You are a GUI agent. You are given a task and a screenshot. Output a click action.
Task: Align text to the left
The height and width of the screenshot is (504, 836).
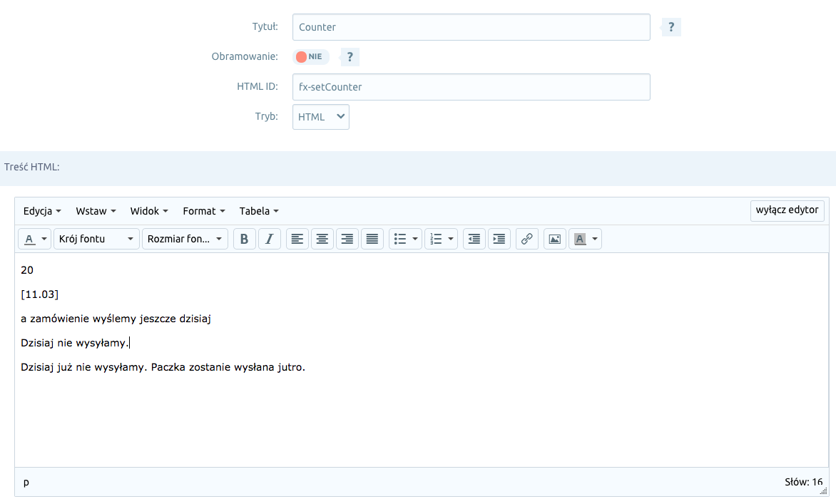(x=297, y=240)
